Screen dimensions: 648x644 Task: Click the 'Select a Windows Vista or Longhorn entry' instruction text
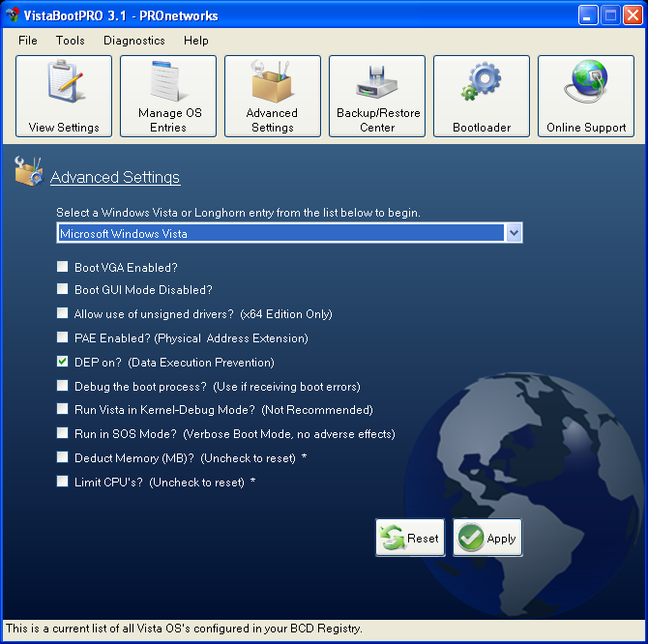[x=238, y=213]
